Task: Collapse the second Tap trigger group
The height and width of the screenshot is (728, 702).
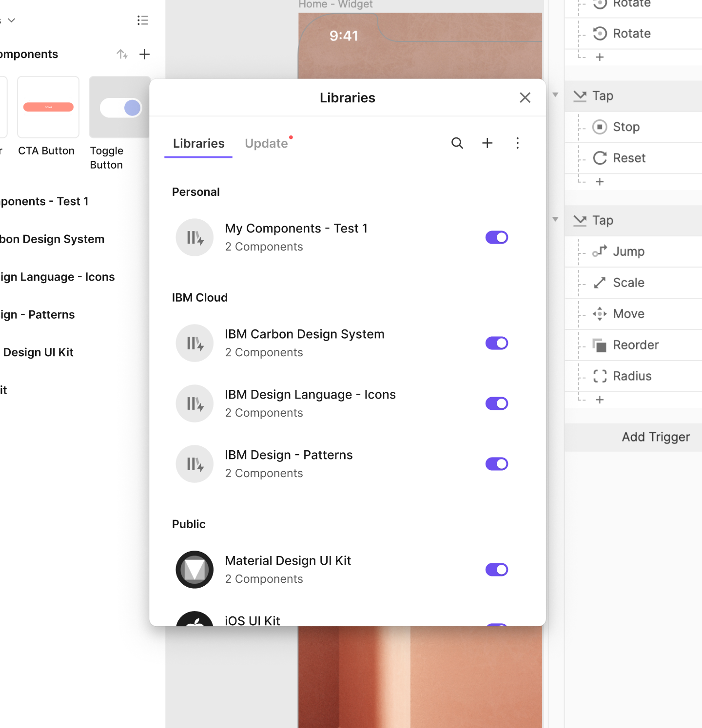Action: tap(555, 220)
